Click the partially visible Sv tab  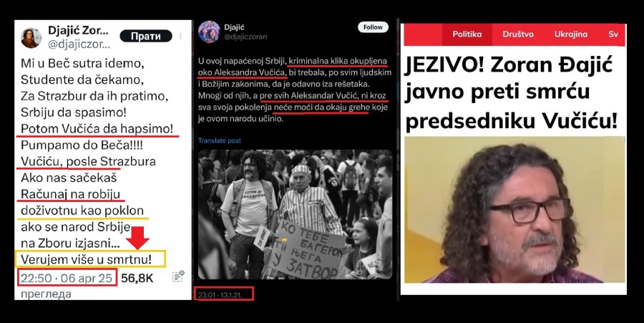point(613,34)
